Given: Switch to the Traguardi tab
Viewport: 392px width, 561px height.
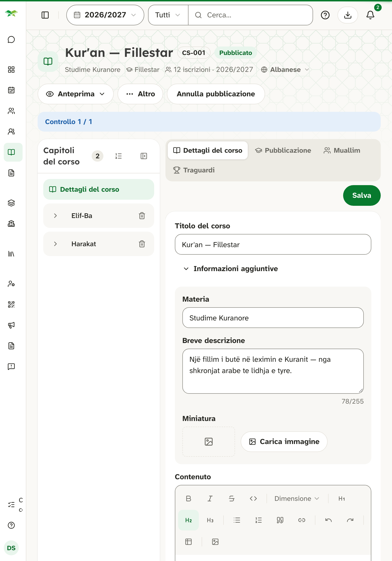Looking at the screenshot, I should coord(194,170).
